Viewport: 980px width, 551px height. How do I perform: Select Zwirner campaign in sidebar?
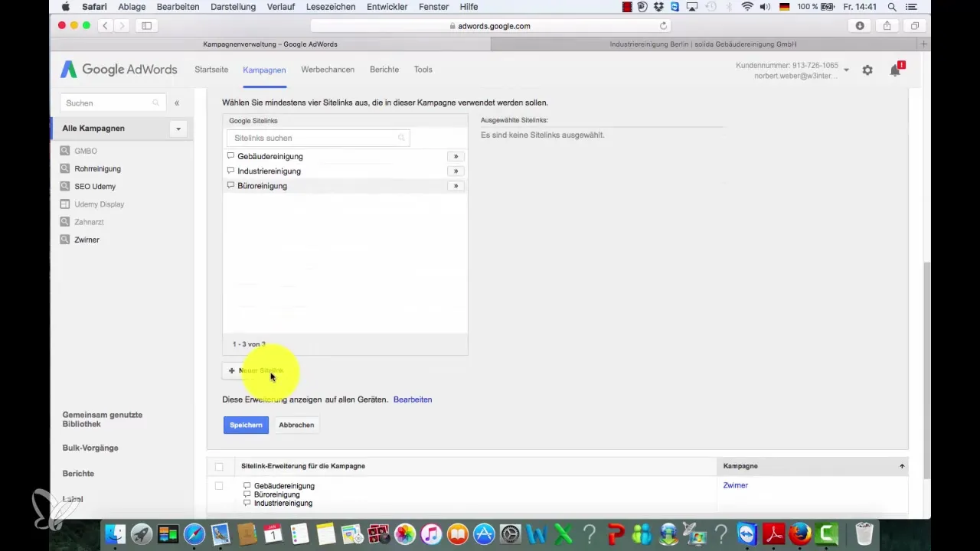point(87,240)
